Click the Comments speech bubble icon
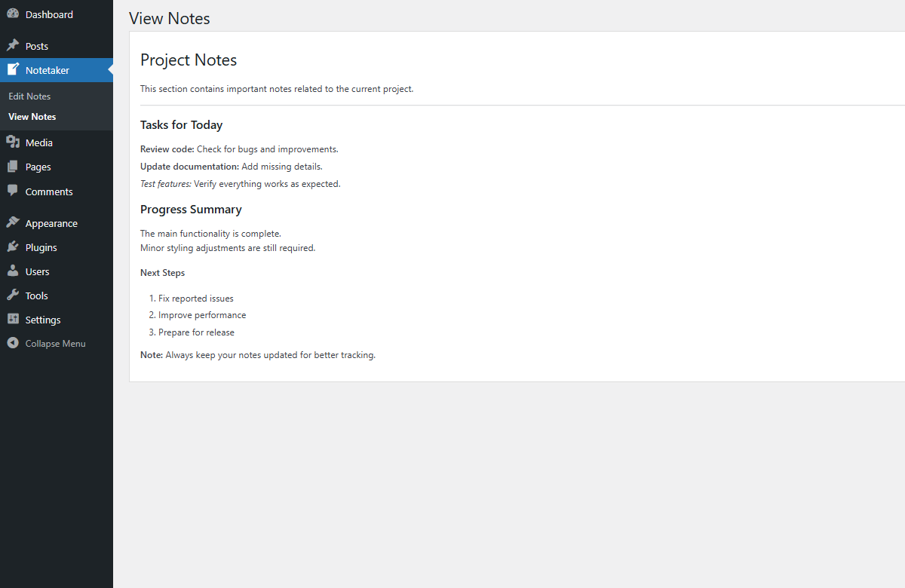The image size is (905, 588). click(x=13, y=191)
